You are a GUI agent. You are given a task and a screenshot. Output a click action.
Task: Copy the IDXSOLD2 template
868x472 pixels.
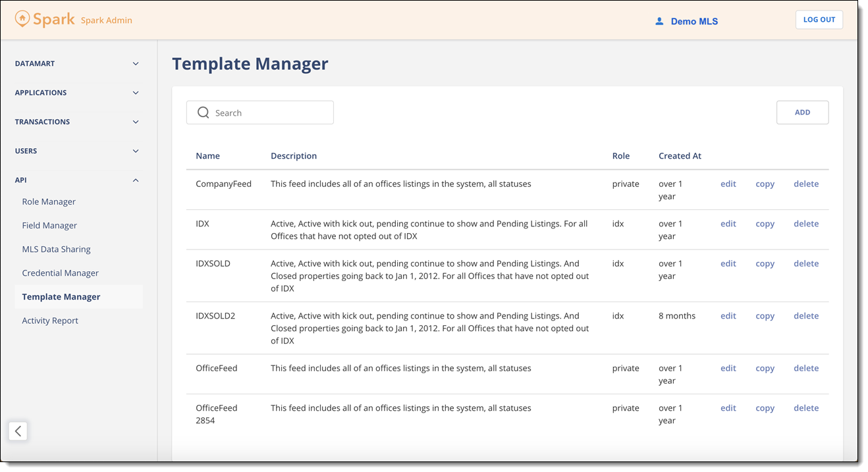click(x=765, y=316)
